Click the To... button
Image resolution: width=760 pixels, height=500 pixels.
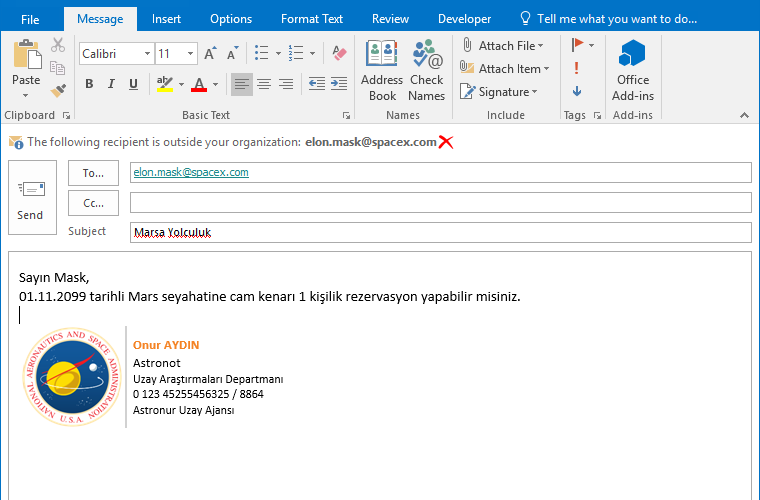(x=93, y=173)
